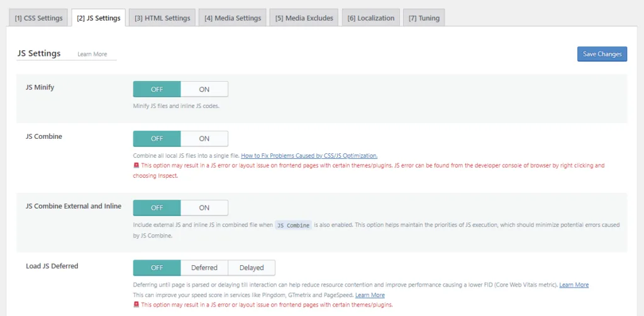The width and height of the screenshot is (644, 316).
Task: Click the JS Settings tab
Action: pyautogui.click(x=99, y=18)
